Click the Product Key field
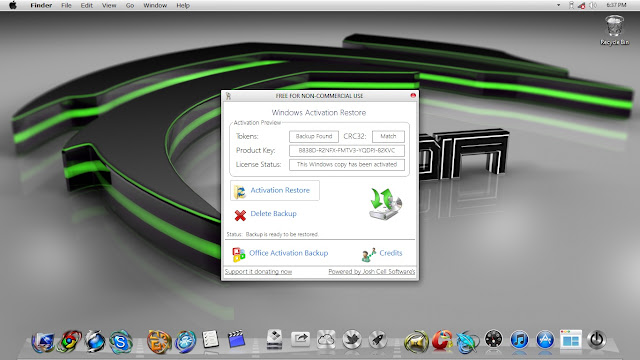This screenshot has width=640, height=360. tap(347, 151)
